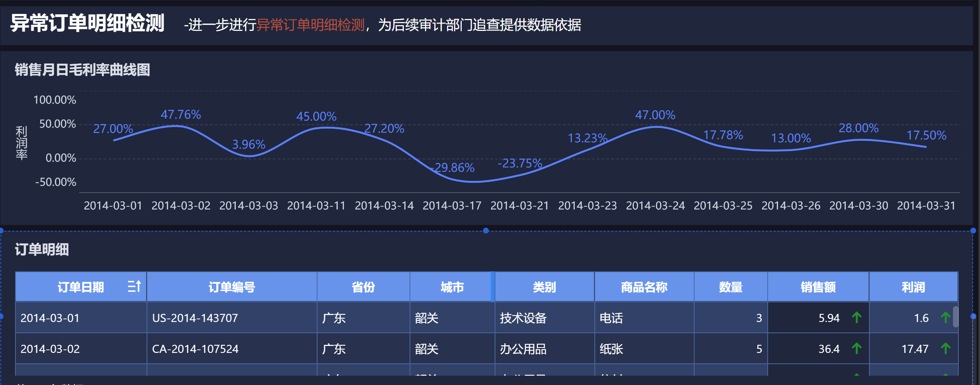Click the table's vertical scrollbar thumb
This screenshot has height=385, width=980.
coord(955,317)
